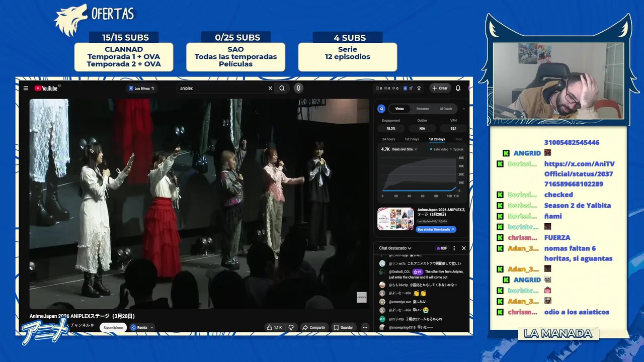Click the 'checked' chat message

pyautogui.click(x=558, y=195)
